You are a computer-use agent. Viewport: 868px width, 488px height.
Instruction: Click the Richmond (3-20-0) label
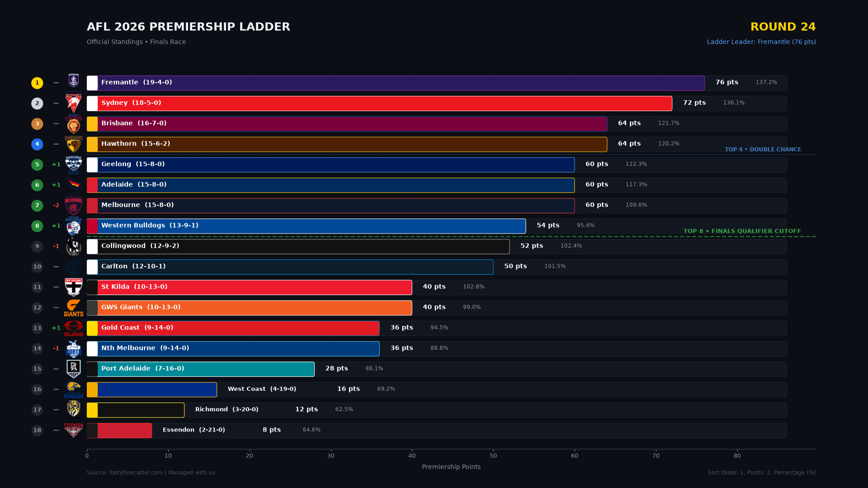pyautogui.click(x=227, y=409)
